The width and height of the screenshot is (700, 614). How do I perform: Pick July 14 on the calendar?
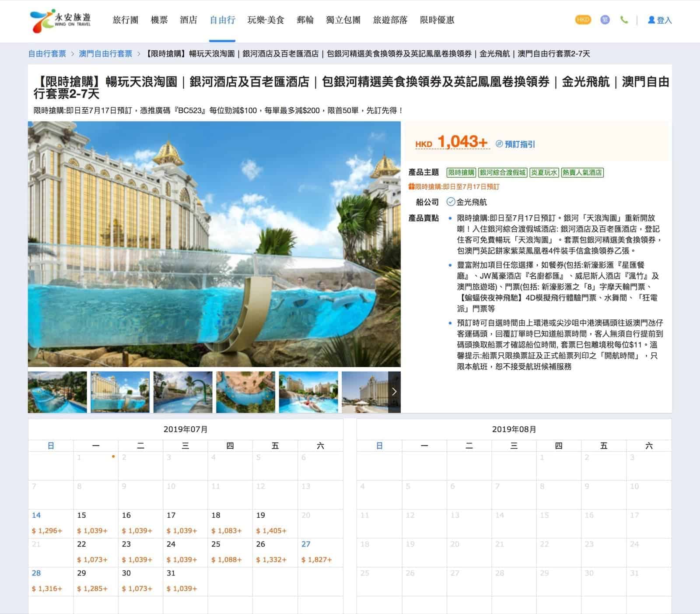tap(51, 523)
